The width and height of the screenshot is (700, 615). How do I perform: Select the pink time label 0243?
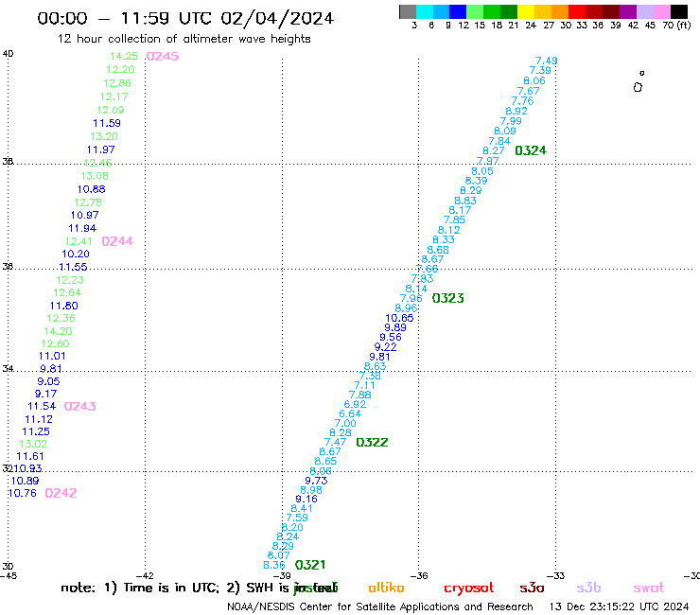coord(79,407)
